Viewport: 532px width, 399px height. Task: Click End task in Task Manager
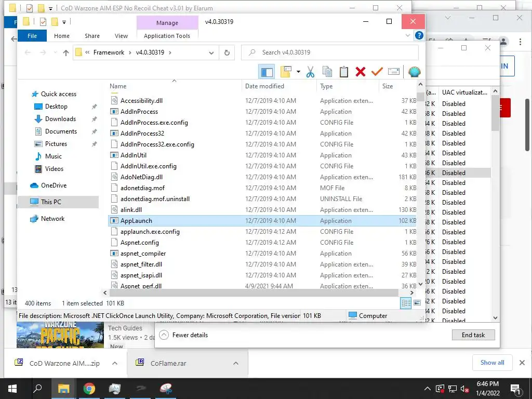[x=473, y=335]
